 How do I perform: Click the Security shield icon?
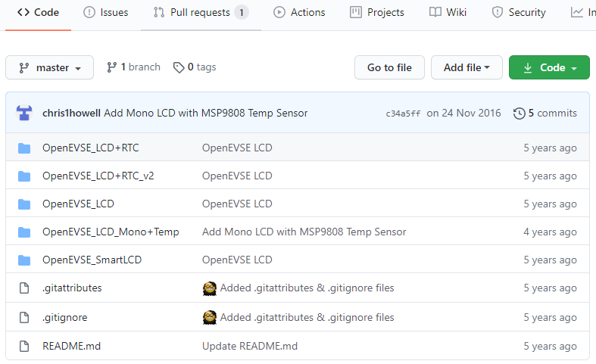click(x=498, y=13)
